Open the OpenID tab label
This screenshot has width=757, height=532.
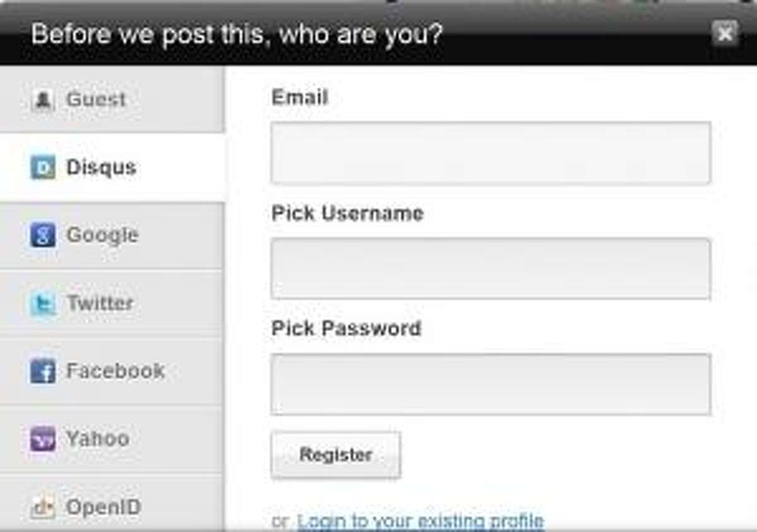pyautogui.click(x=103, y=507)
